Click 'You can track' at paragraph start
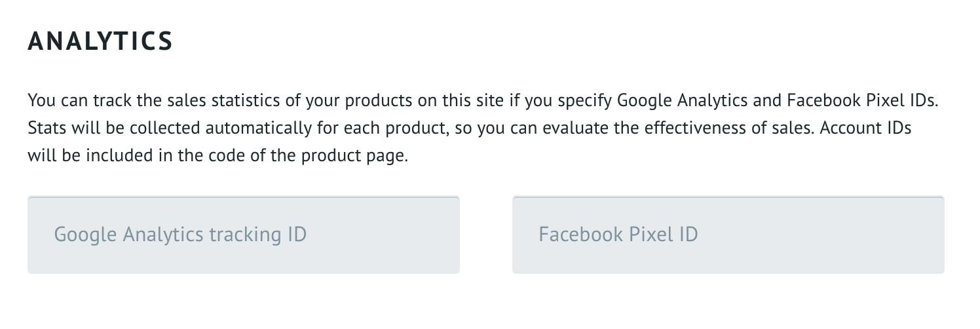This screenshot has width=980, height=329. (x=67, y=101)
